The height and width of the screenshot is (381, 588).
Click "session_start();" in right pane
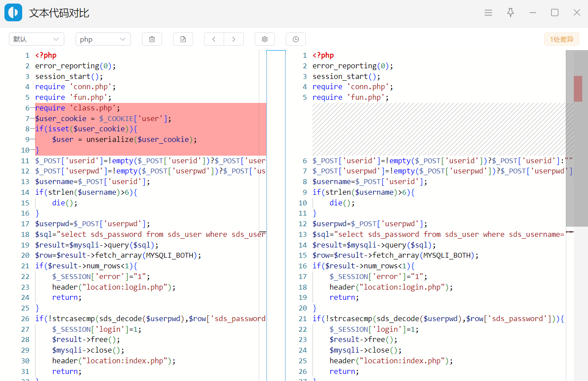coord(346,76)
